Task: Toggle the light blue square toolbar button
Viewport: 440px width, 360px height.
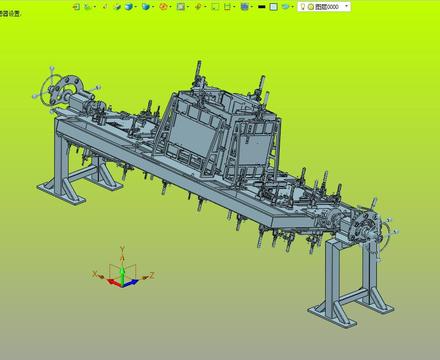Action: pyautogui.click(x=273, y=7)
